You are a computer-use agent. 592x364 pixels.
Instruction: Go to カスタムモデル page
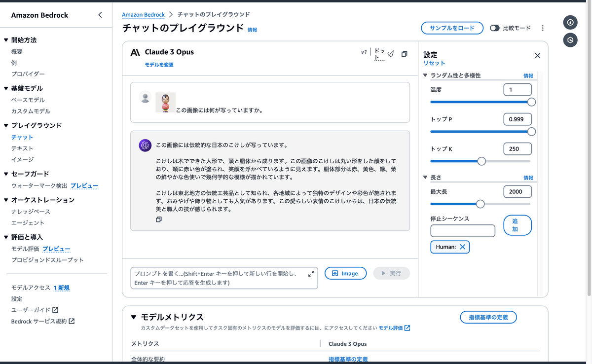(x=31, y=111)
